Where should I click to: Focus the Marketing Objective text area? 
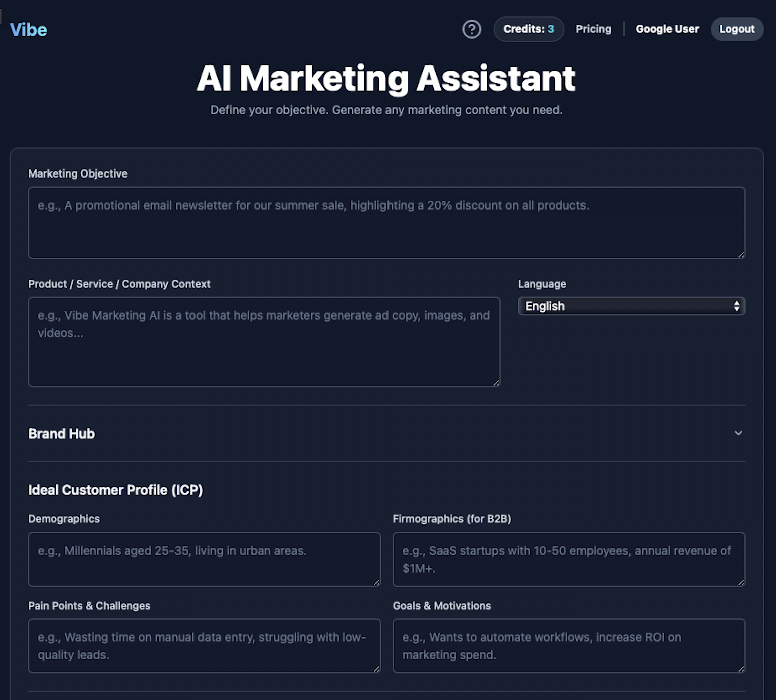click(x=386, y=223)
